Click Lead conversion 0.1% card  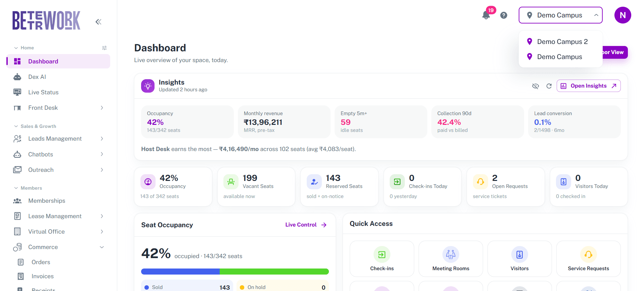point(574,122)
